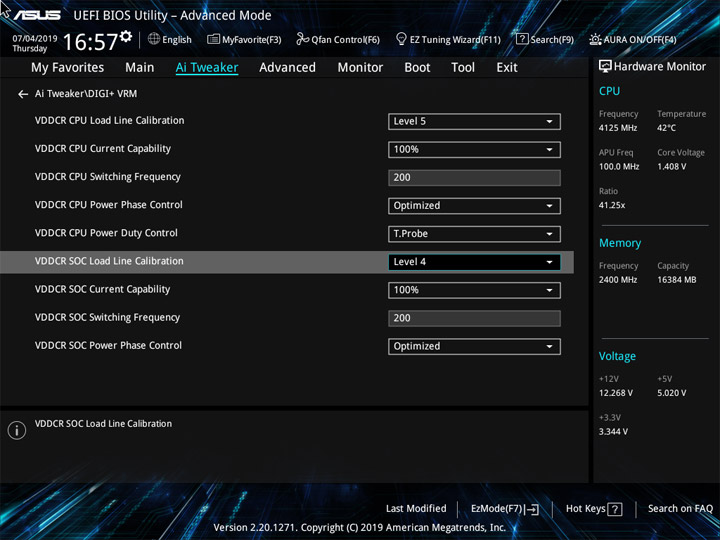The image size is (720, 540).
Task: Open Qfan Control(F6)
Action: [338, 39]
